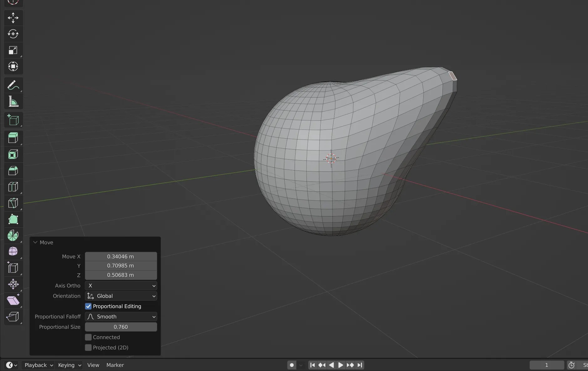The image size is (588, 371).
Task: Open the Playback menu
Action: [x=36, y=365]
